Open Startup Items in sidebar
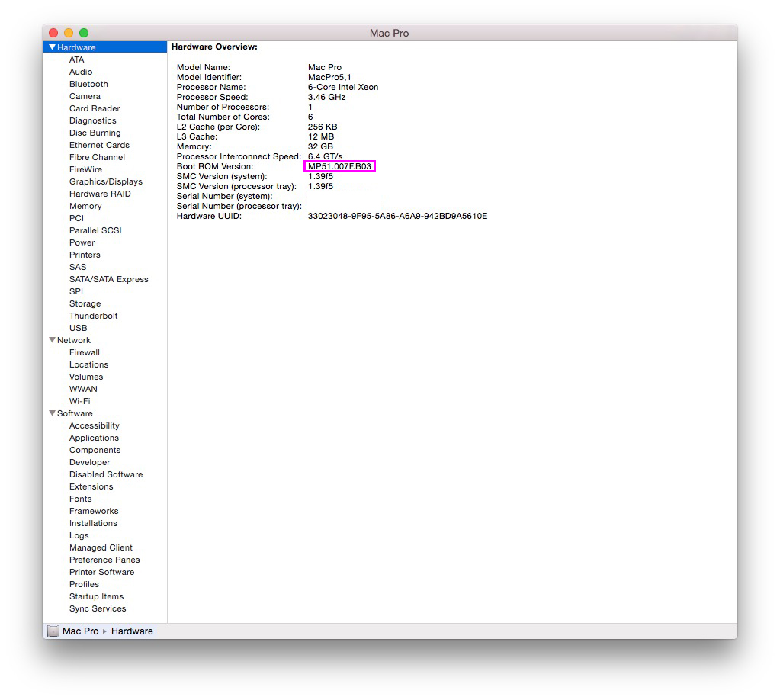The width and height of the screenshot is (780, 700). pos(96,596)
